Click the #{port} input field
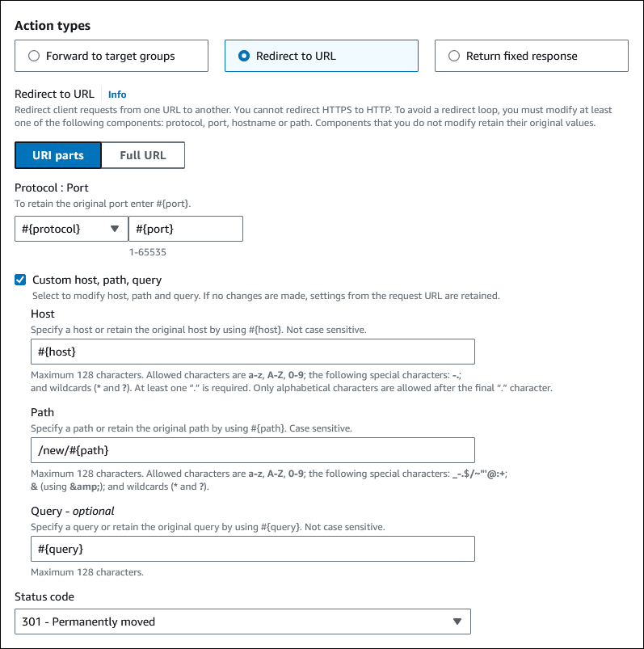644x649 pixels. (x=185, y=229)
